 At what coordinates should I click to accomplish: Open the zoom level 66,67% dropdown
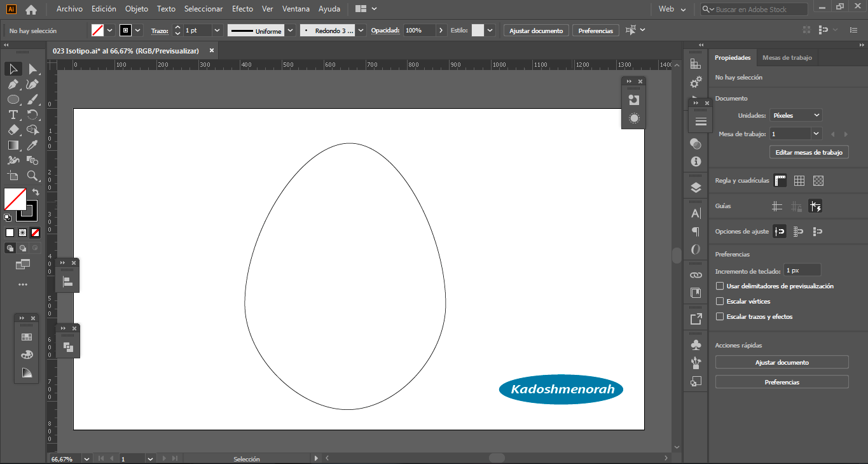[86, 458]
